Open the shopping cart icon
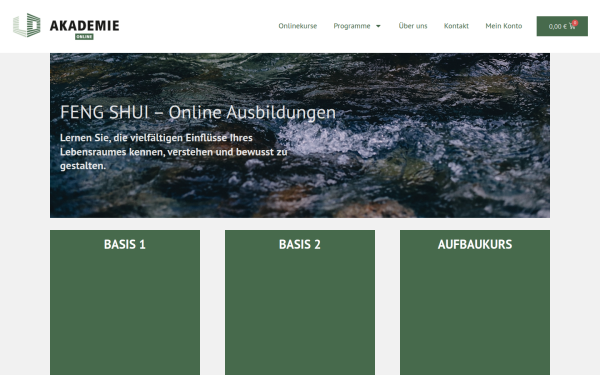This screenshot has width=600, height=375. tap(572, 26)
